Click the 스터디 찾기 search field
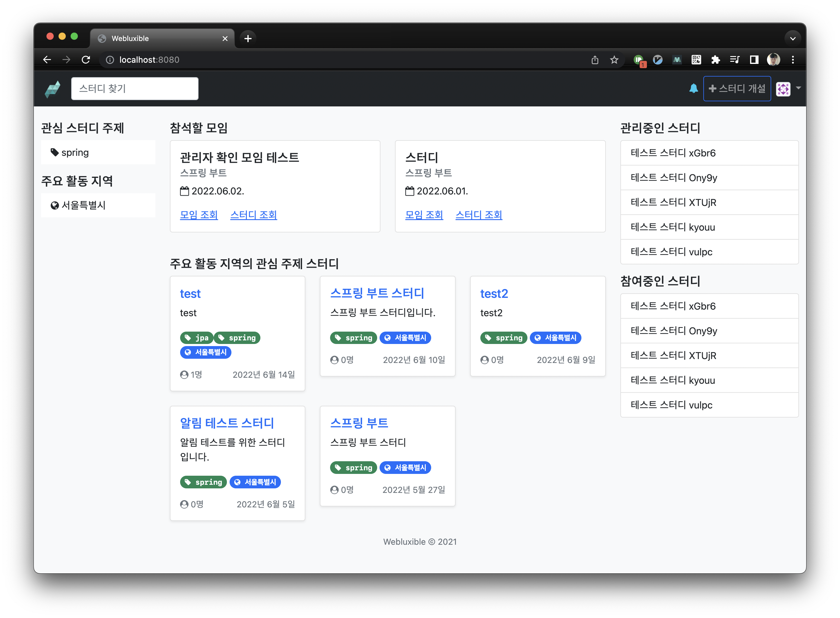 click(x=135, y=89)
